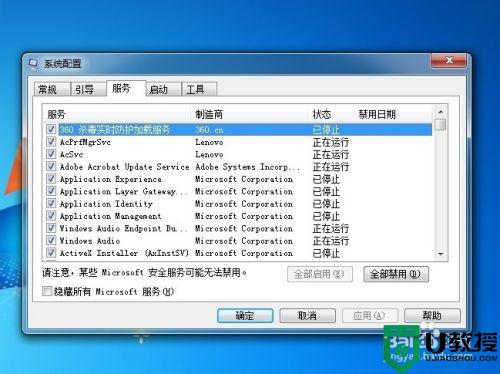The height and width of the screenshot is (374, 500).
Task: Toggle the AcPrfMgrSvc service checkbox
Action: pos(51,142)
